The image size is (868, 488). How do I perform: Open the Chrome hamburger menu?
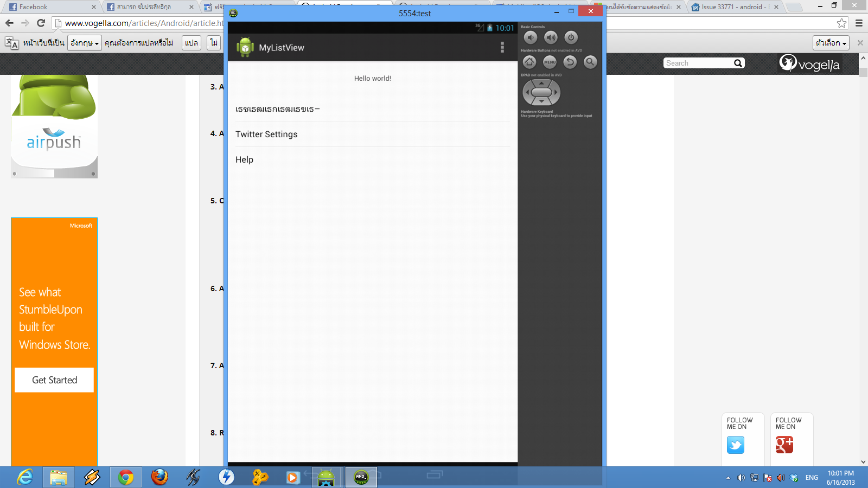859,23
